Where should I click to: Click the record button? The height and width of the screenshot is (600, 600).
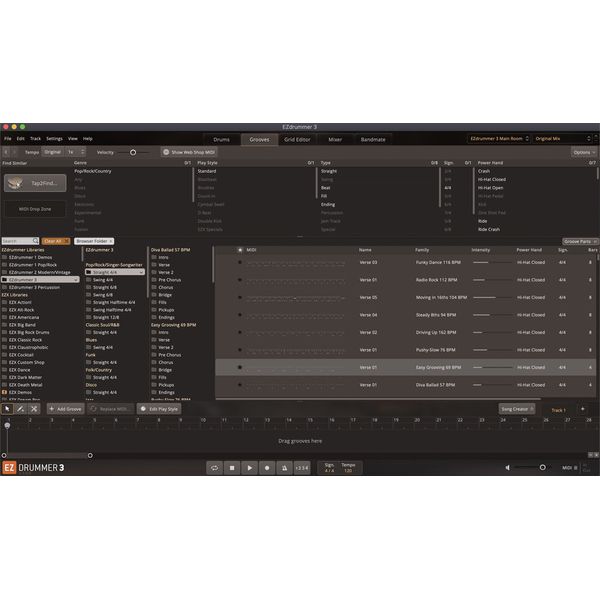coord(267,468)
